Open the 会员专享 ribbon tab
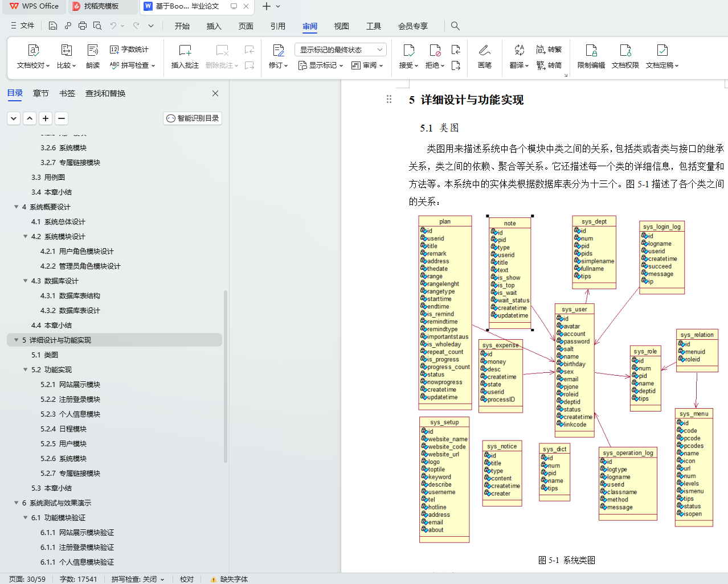The image size is (728, 584). click(x=413, y=26)
